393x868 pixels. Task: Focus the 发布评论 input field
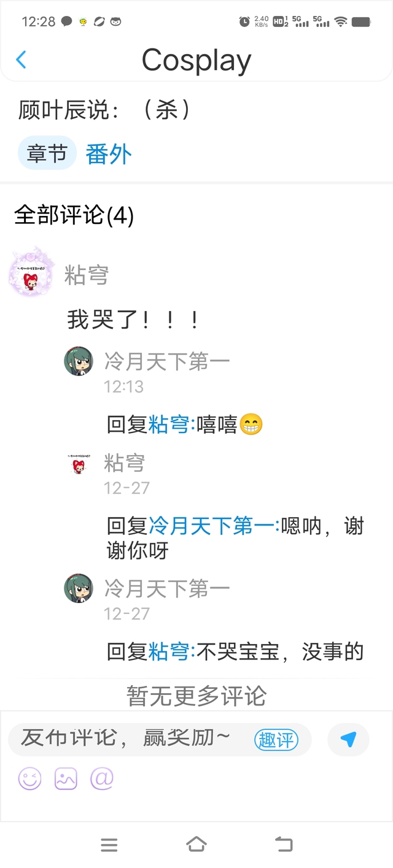coord(160,739)
